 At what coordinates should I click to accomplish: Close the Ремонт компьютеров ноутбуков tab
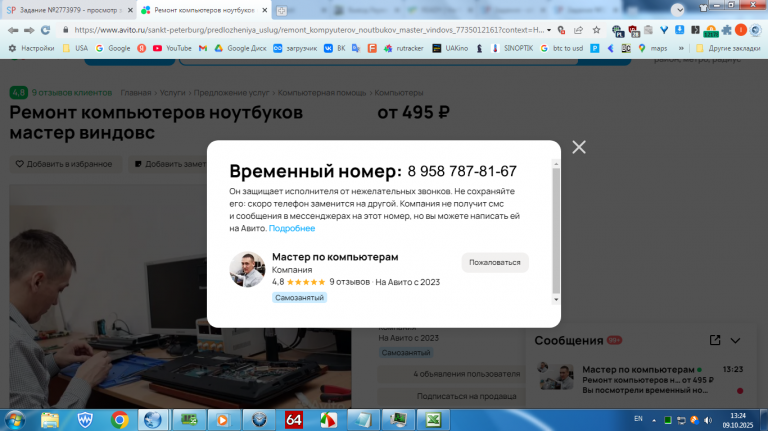pyautogui.click(x=264, y=10)
